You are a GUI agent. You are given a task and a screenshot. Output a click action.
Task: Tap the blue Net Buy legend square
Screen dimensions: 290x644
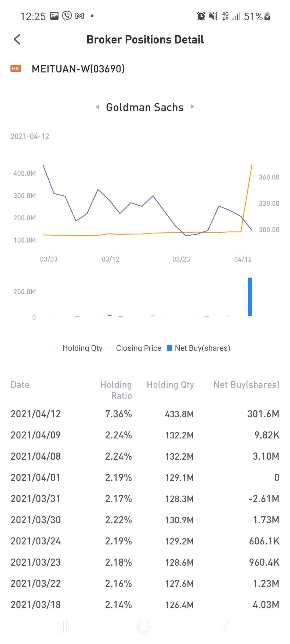click(x=169, y=348)
